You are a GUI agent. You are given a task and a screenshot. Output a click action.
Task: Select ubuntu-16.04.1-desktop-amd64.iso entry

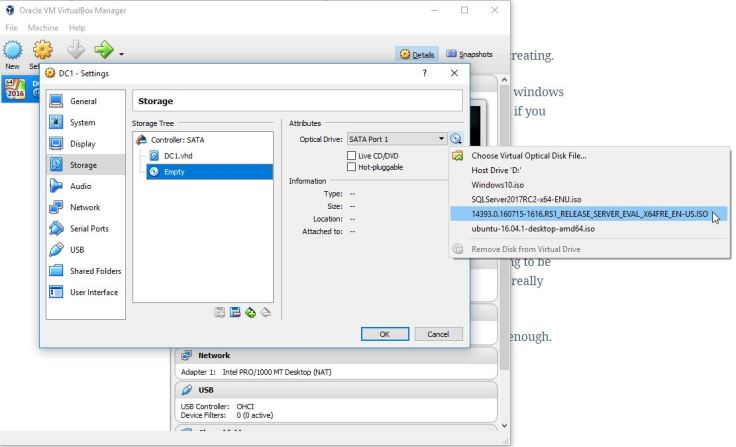pos(589,229)
